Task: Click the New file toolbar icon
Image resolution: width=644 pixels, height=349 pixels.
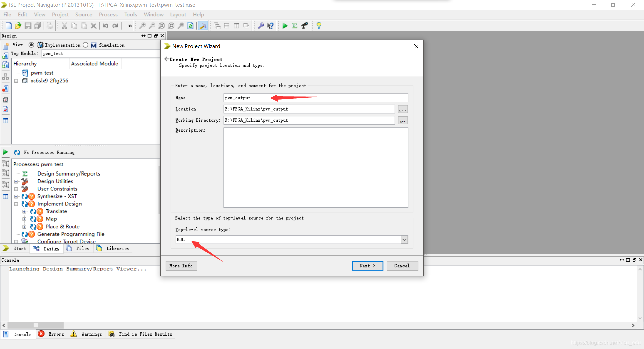Action: coord(9,26)
